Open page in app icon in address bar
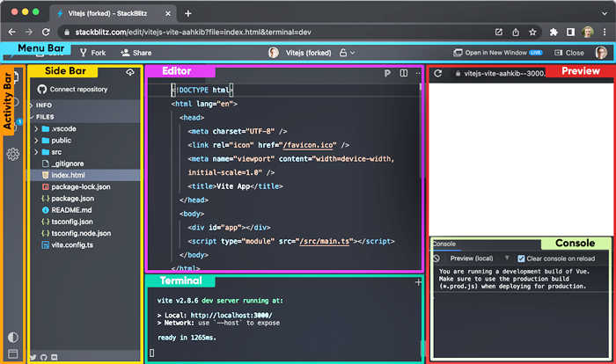Screen dimensions: 616x364 click(x=499, y=33)
